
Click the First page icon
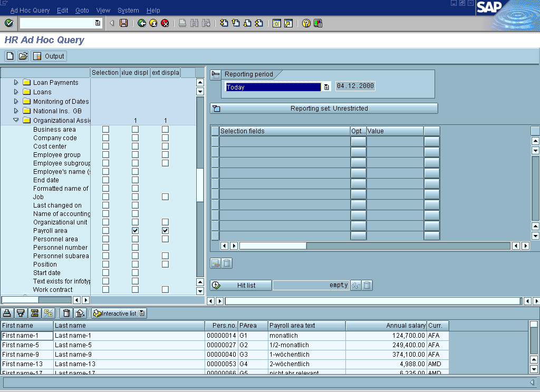[x=224, y=23]
